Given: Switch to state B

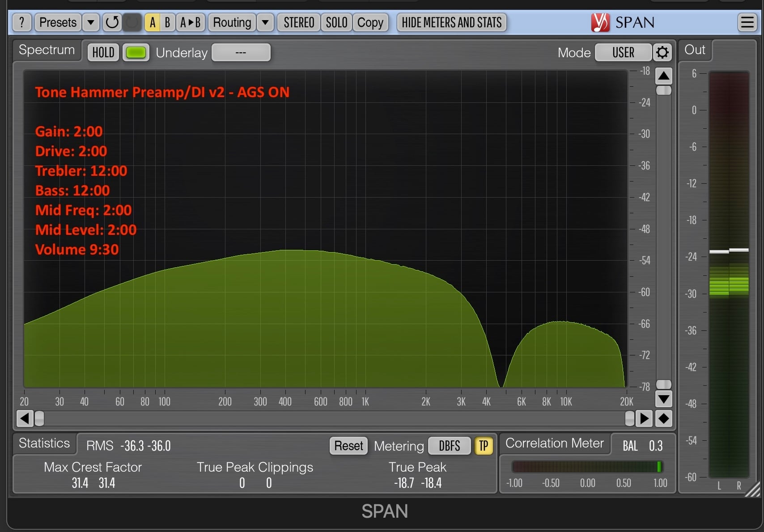Looking at the screenshot, I should click(167, 22).
